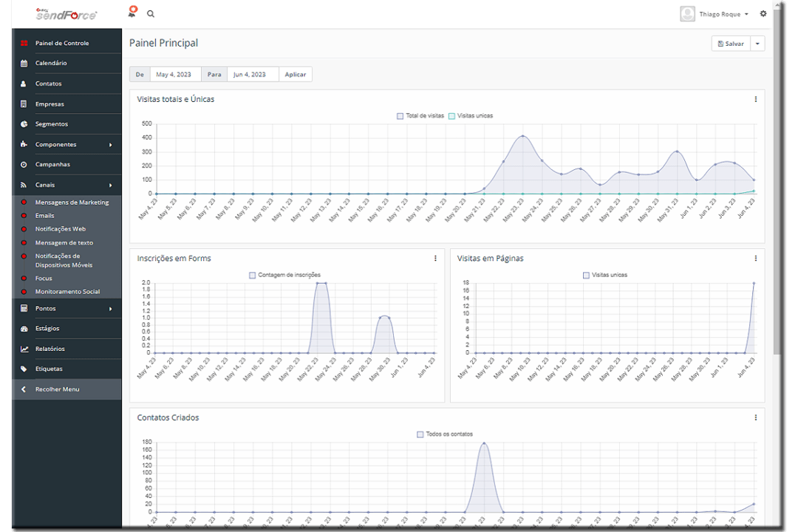Click the search magnifier icon
The height and width of the screenshot is (532, 798).
point(151,14)
